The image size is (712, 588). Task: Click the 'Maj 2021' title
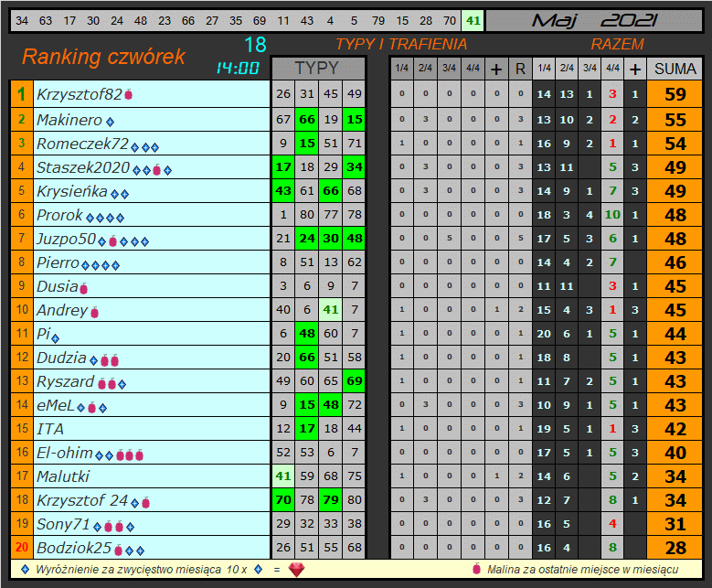[x=594, y=20]
